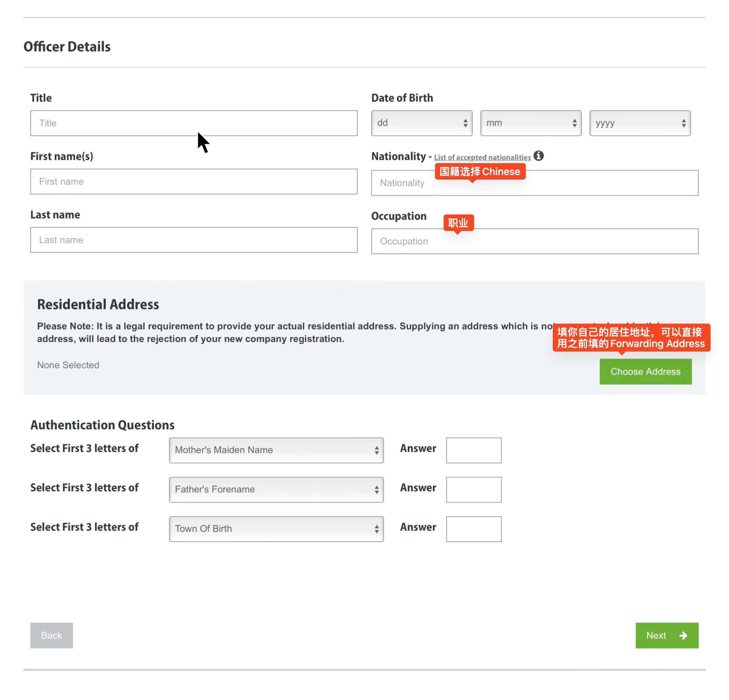Click into the Last name field
Screen dimensions: 729x700
point(193,240)
